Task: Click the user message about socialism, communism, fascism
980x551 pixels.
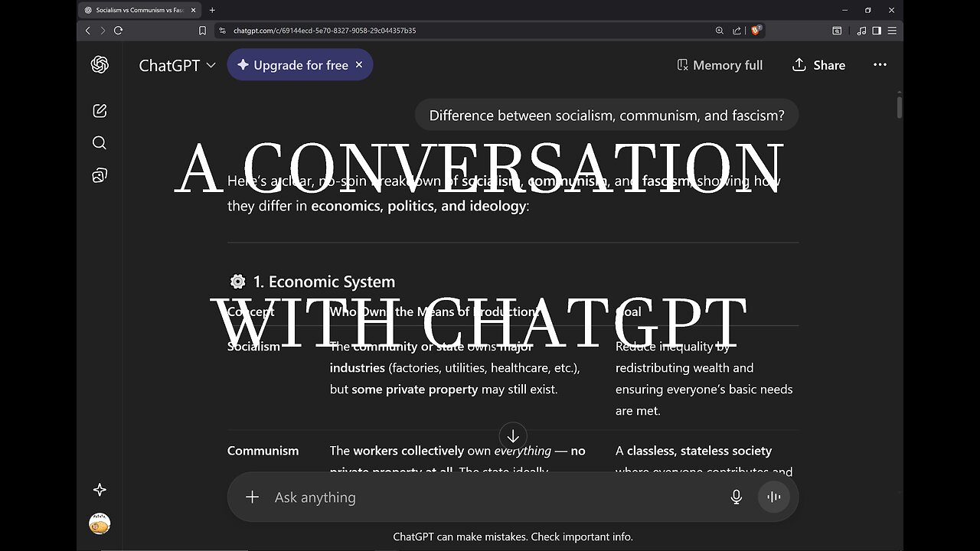Action: [x=606, y=116]
